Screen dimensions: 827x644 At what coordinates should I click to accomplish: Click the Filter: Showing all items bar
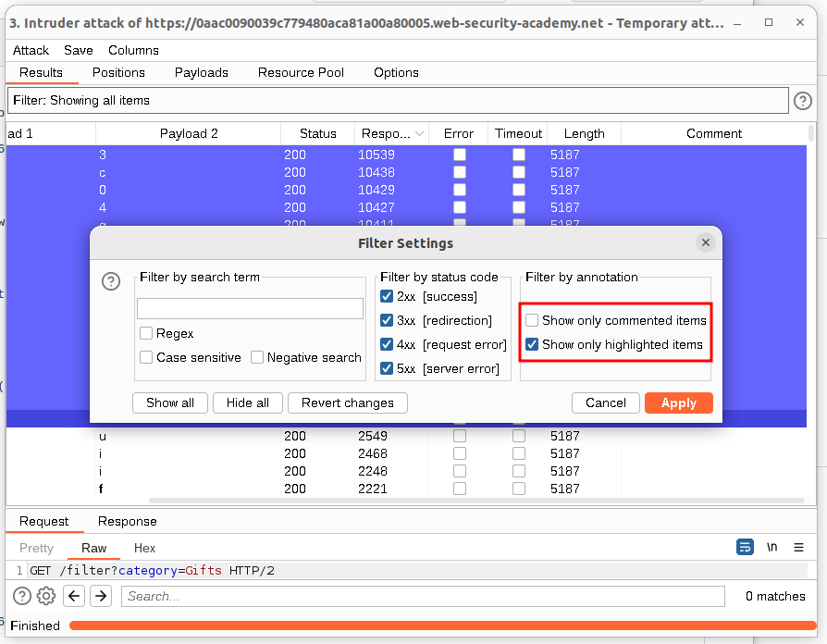coord(398,100)
